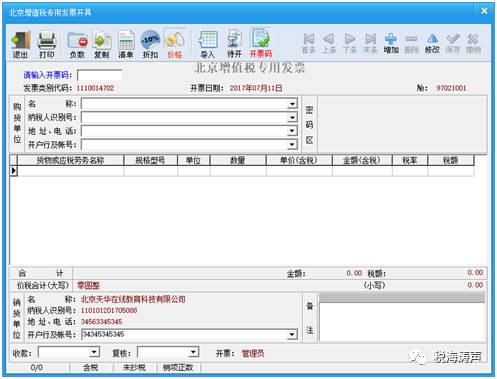Open the 清单 list icon
The image size is (497, 379).
pyautogui.click(x=126, y=45)
